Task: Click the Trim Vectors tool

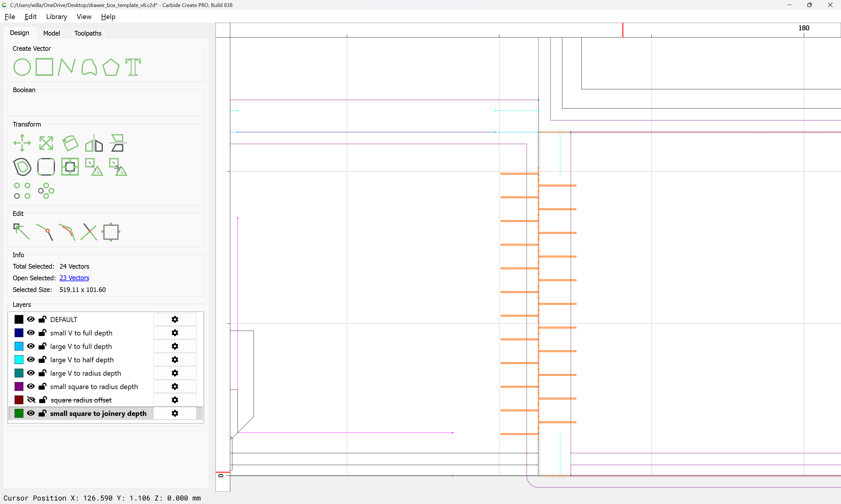Action: [x=89, y=232]
